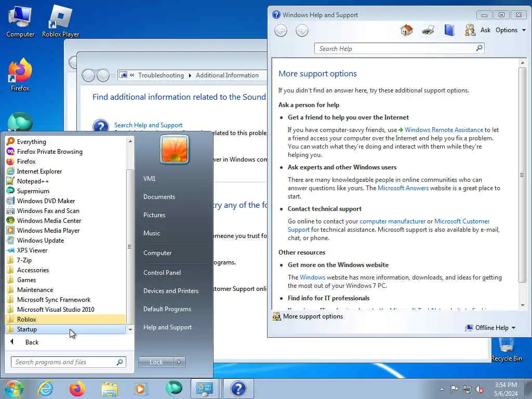Open Devices and Printers
This screenshot has height=399, width=532.
(x=170, y=291)
